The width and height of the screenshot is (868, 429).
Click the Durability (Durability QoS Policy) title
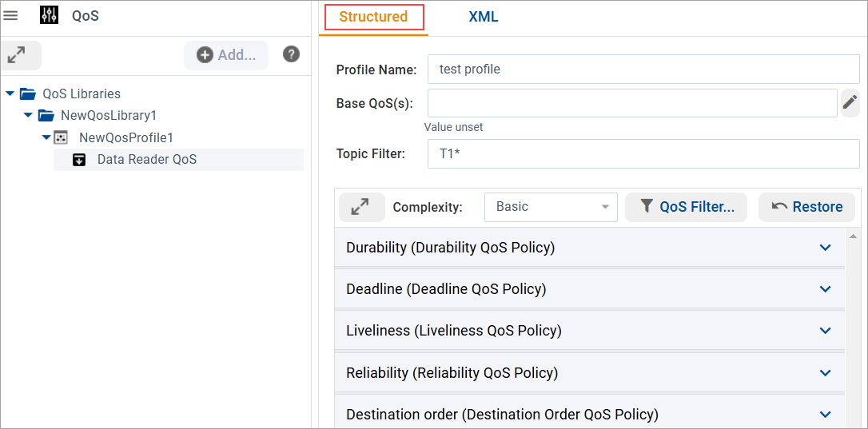coord(451,248)
